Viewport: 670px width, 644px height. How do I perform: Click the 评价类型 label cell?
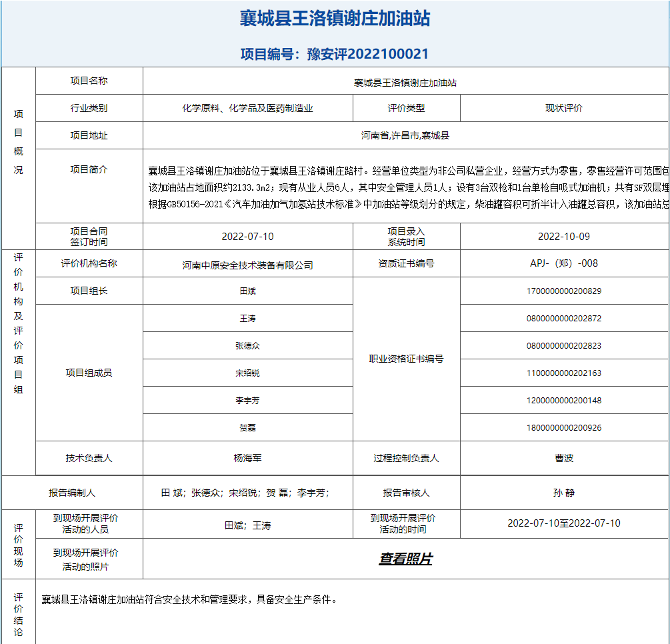point(407,108)
